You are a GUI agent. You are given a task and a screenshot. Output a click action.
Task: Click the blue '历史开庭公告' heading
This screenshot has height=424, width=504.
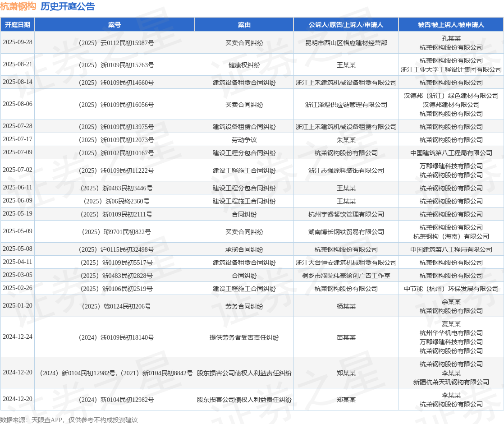(68, 6)
